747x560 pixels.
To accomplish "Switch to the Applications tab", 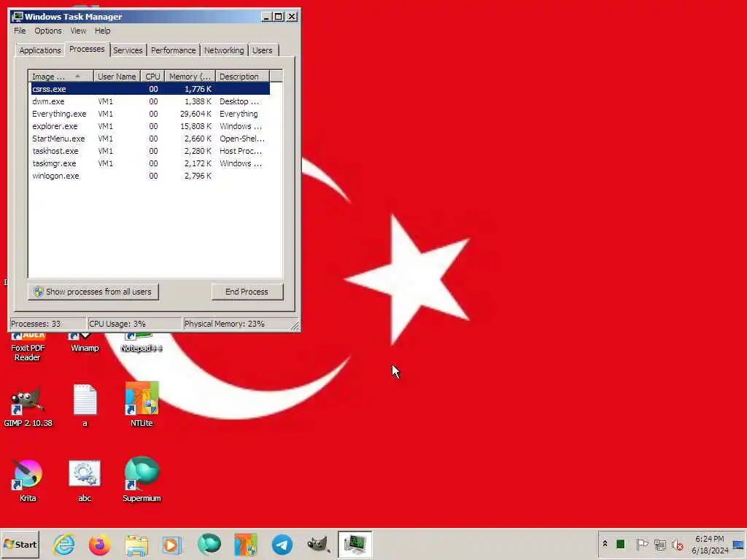I will pyautogui.click(x=40, y=50).
